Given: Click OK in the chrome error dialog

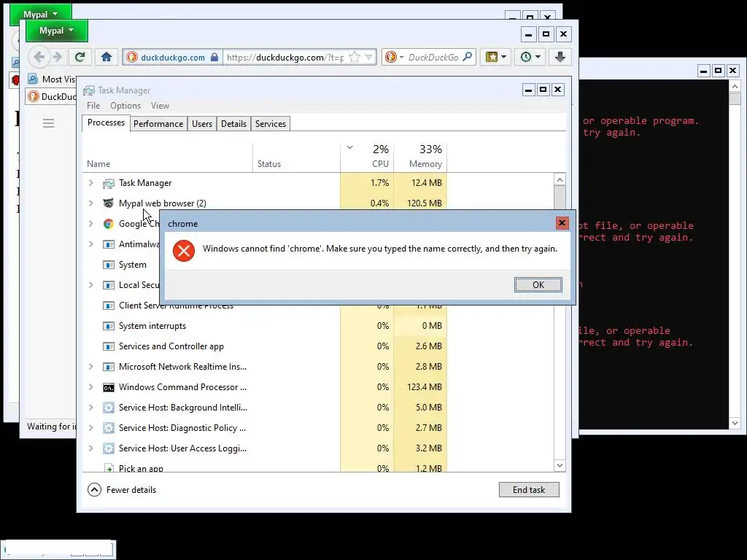Looking at the screenshot, I should tap(538, 285).
